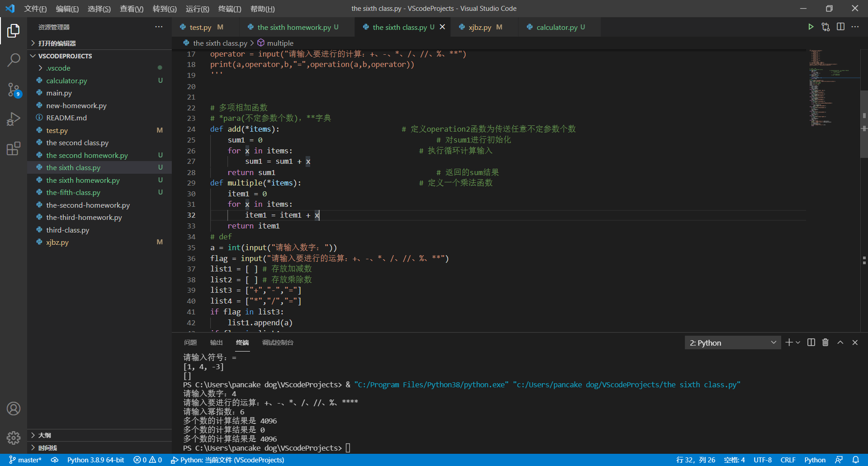Open the Source Control view

(x=14, y=90)
